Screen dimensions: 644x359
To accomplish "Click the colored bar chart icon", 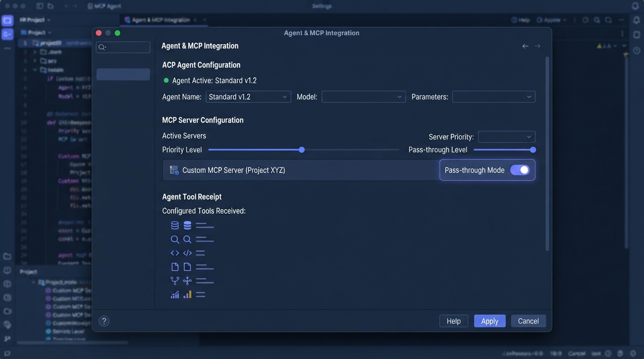I will (187, 295).
